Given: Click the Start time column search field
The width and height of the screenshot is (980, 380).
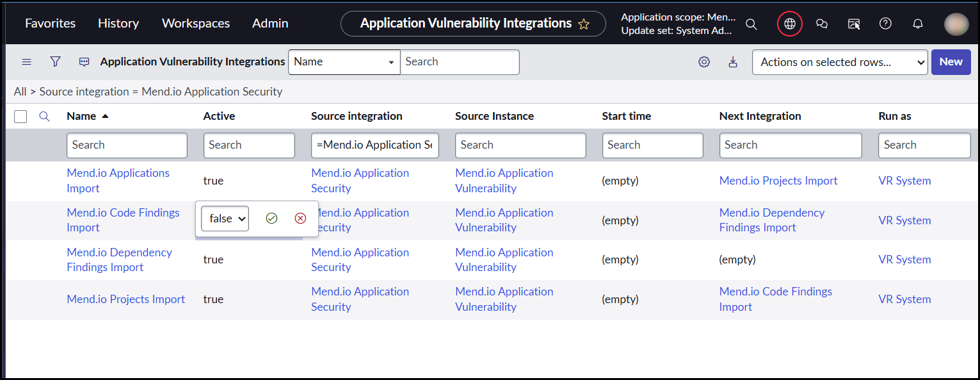Looking at the screenshot, I should 652,145.
